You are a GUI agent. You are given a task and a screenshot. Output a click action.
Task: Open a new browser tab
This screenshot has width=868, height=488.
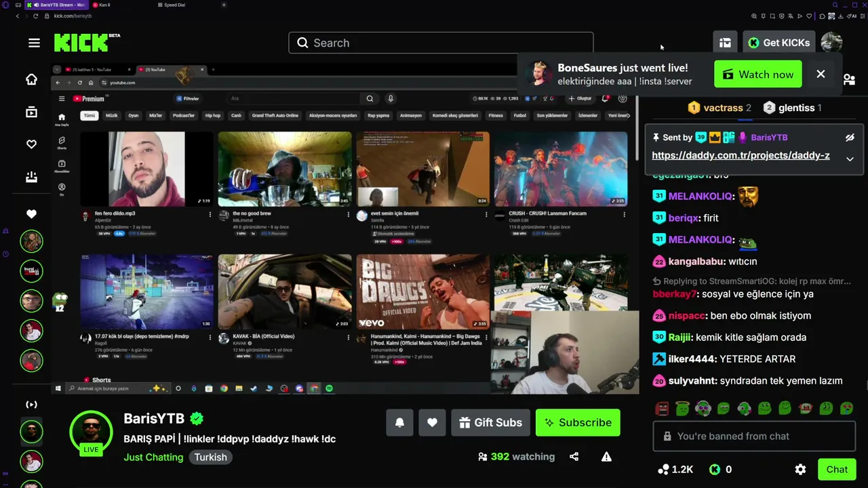tap(224, 5)
